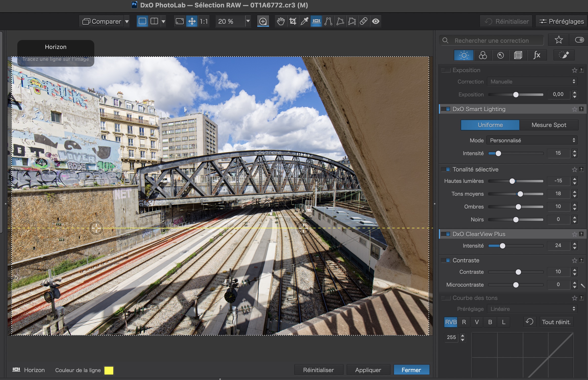
Task: Disable DxO ClearView Plus correction
Action: point(446,234)
